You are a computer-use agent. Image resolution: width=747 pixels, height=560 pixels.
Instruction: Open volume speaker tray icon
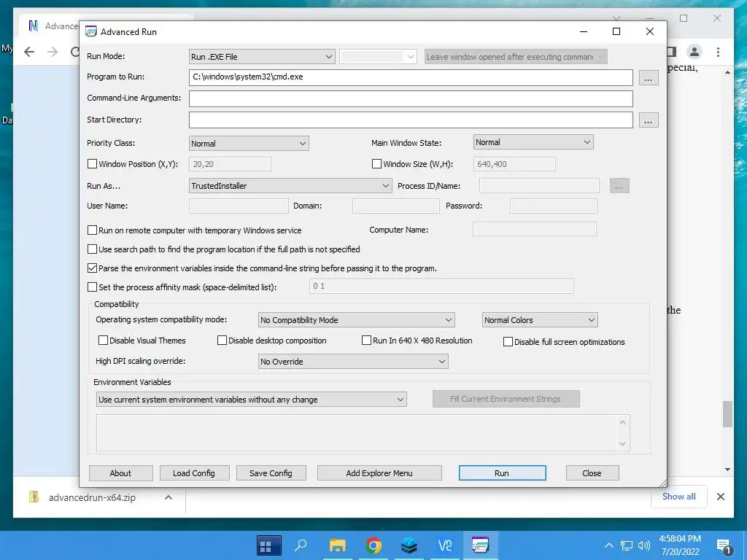(644, 545)
